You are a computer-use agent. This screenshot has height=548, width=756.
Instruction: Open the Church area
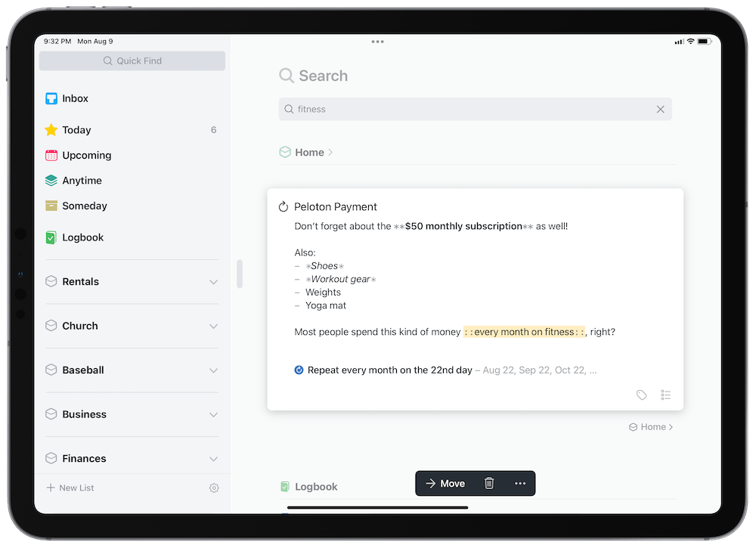point(80,326)
